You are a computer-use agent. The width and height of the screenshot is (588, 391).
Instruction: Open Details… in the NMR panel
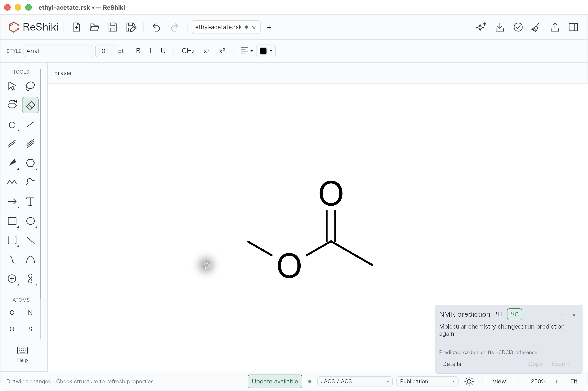[454, 364]
